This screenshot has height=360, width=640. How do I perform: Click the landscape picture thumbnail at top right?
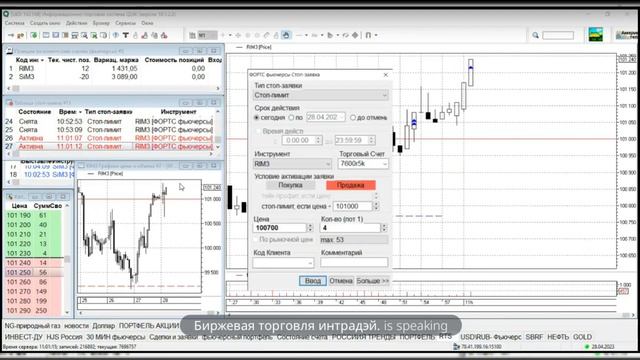point(596,35)
